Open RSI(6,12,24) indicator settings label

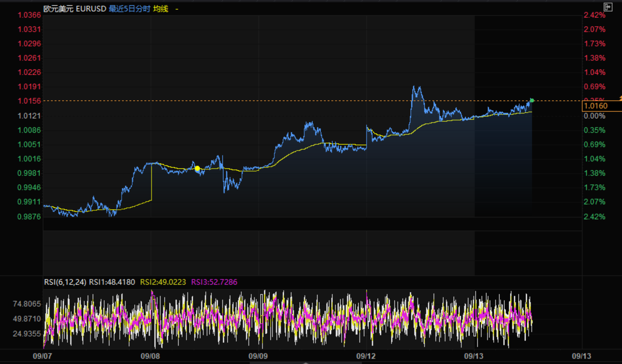point(65,282)
